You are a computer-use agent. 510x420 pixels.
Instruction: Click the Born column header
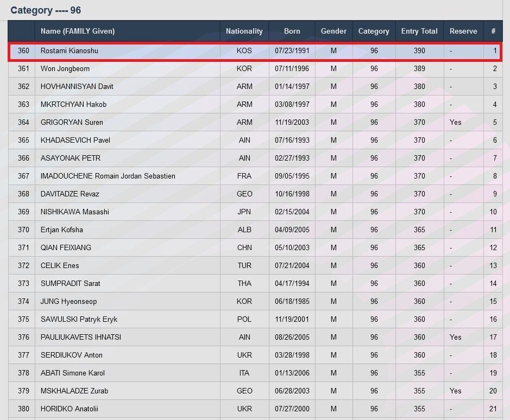pos(292,31)
